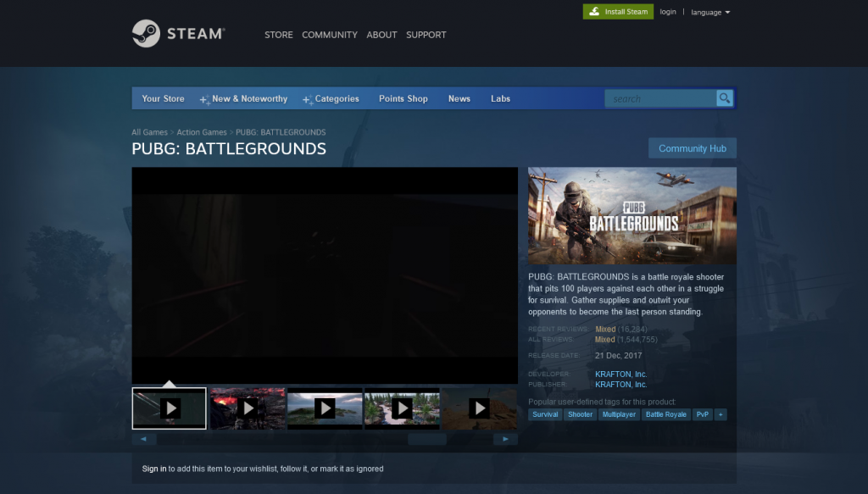The image size is (868, 494).
Task: Open the COMMUNITY menu
Action: coord(330,35)
